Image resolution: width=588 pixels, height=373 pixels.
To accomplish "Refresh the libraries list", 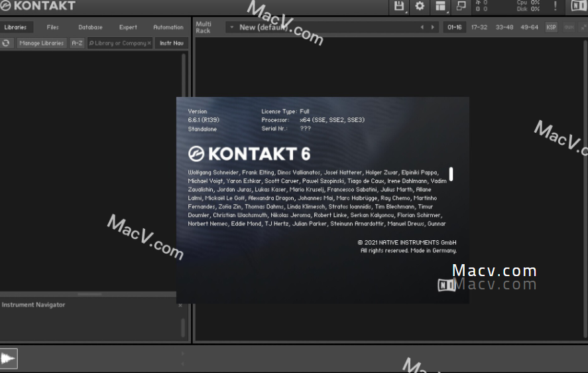I will [6, 43].
